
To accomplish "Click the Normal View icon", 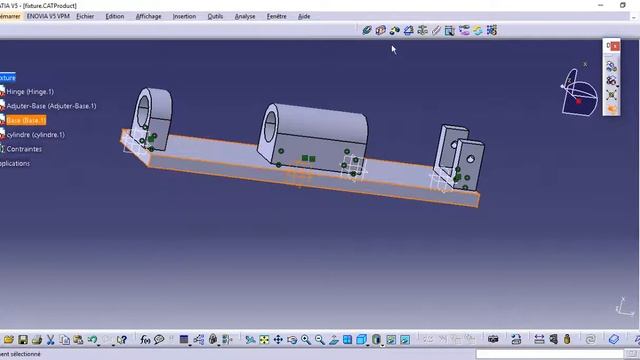I will pos(333,340).
